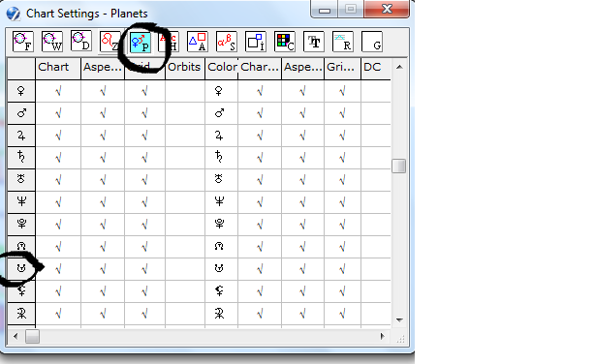Screen dimensions: 595x364
Task: Click the Chart column header
Action: [x=58, y=68]
